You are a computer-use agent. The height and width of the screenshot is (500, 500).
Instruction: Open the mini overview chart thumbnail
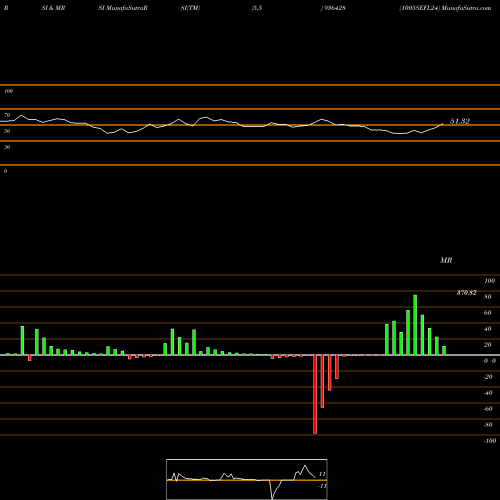(x=247, y=479)
